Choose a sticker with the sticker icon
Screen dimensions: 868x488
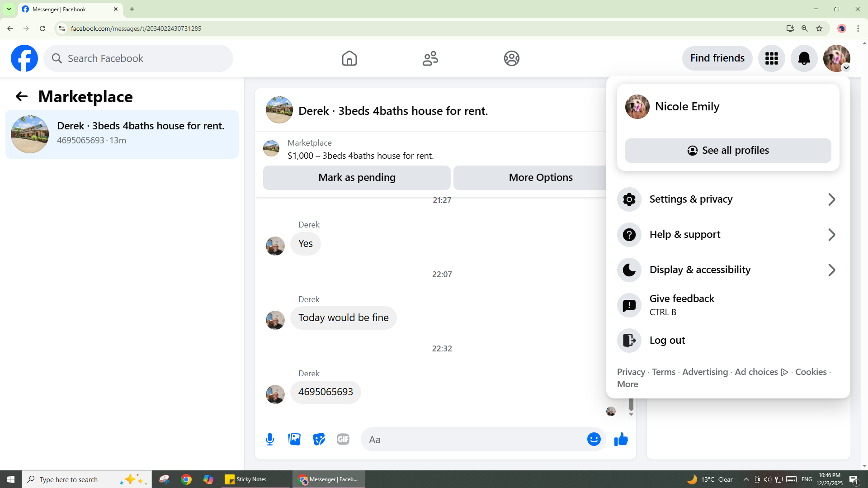319,439
